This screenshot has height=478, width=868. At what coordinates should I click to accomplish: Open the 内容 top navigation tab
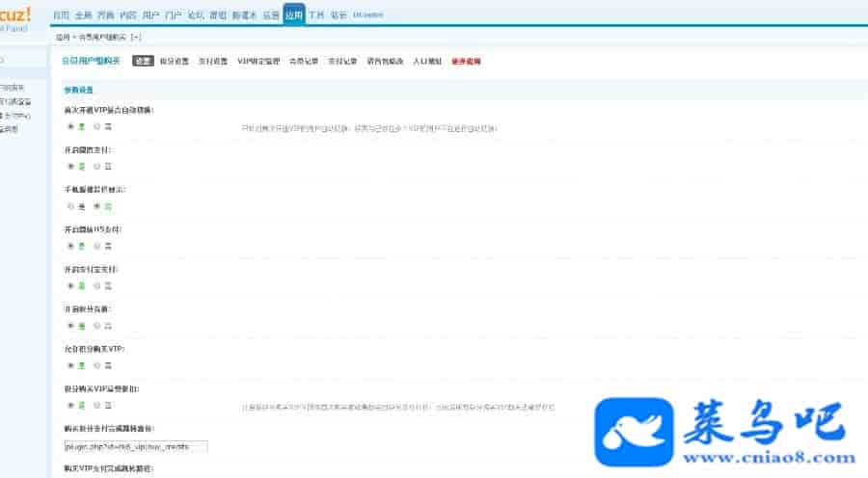coord(128,15)
